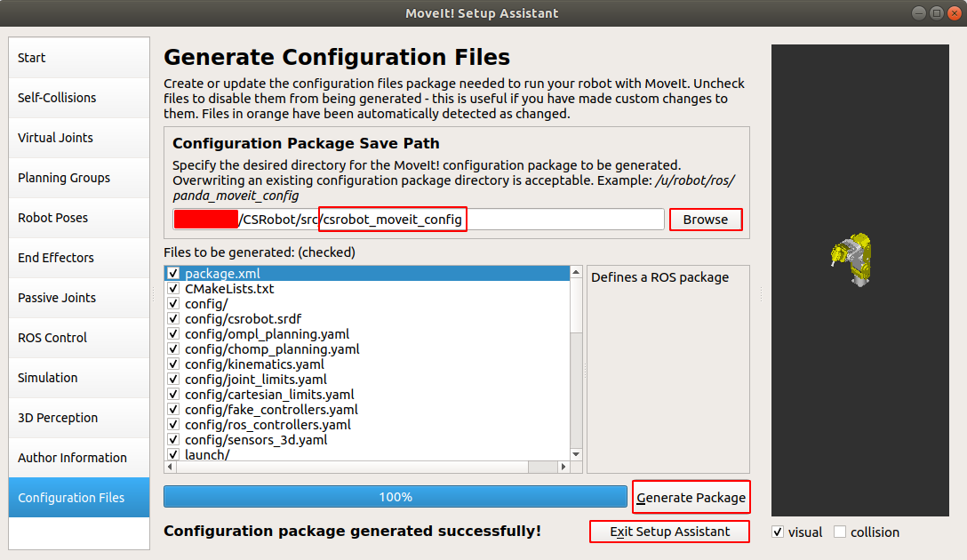967x560 pixels.
Task: Click the Browse button
Action: click(706, 220)
